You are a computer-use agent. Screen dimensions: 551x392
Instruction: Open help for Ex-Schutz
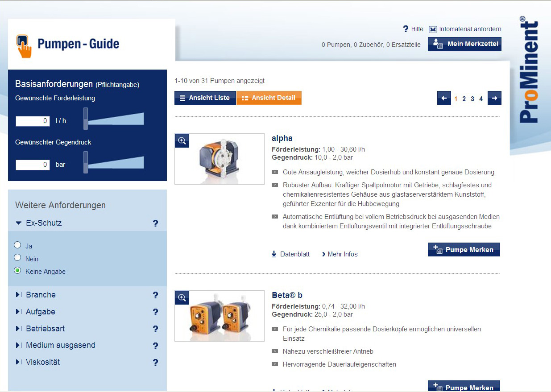pyautogui.click(x=155, y=223)
